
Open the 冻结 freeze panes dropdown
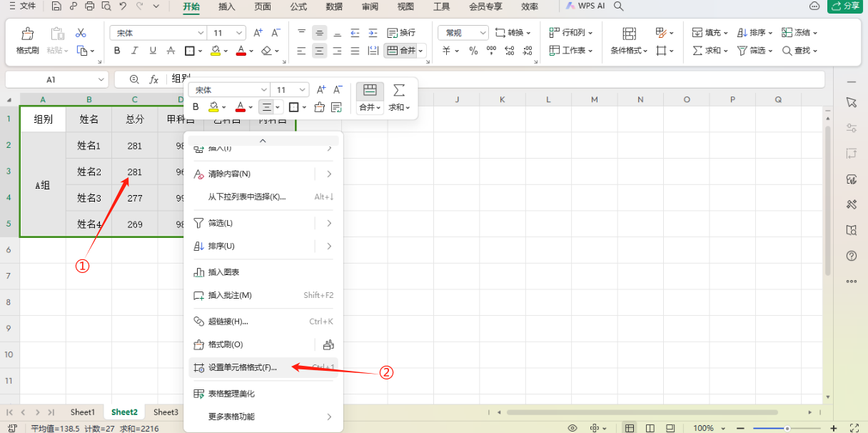(x=799, y=33)
